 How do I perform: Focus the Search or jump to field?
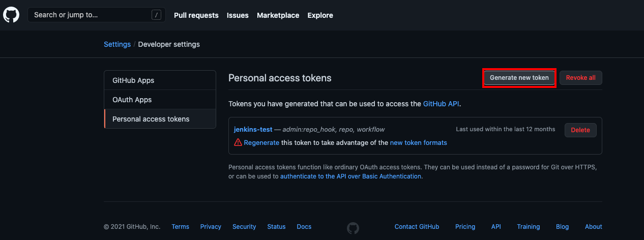coord(97,15)
